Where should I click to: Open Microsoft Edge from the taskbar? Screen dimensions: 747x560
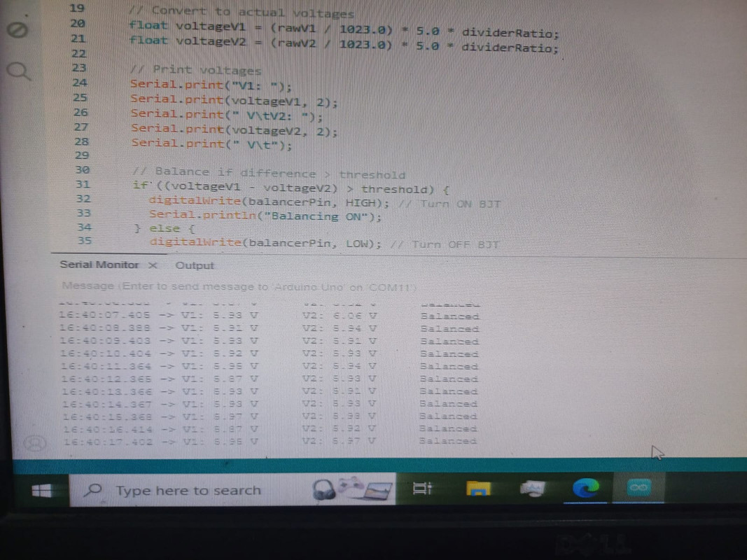[585, 488]
